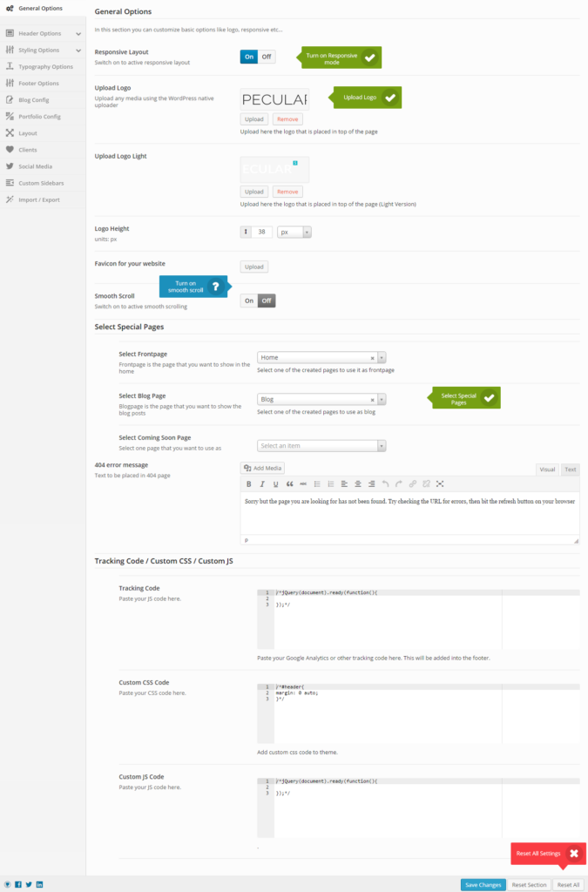Click the uploaded dark logo thumbnail
This screenshot has height=892, width=588.
click(274, 99)
